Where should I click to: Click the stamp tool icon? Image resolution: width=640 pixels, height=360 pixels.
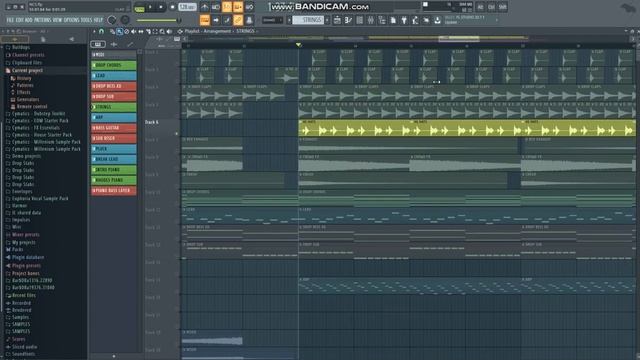tap(249, 20)
